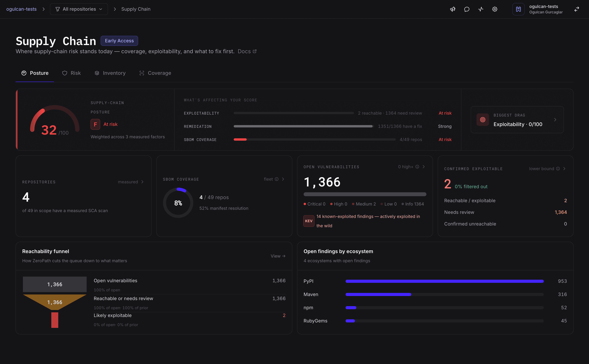Click the Early Access badge

(x=119, y=41)
